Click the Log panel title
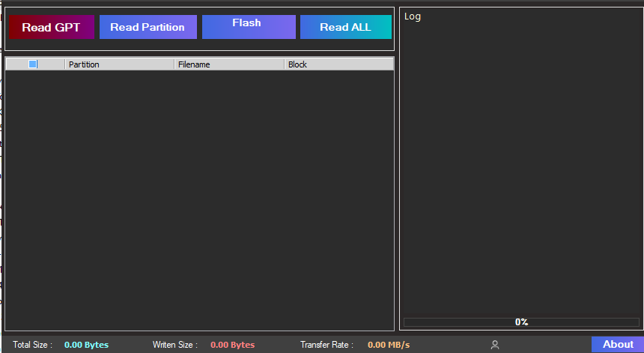The image size is (644, 353). pos(413,16)
